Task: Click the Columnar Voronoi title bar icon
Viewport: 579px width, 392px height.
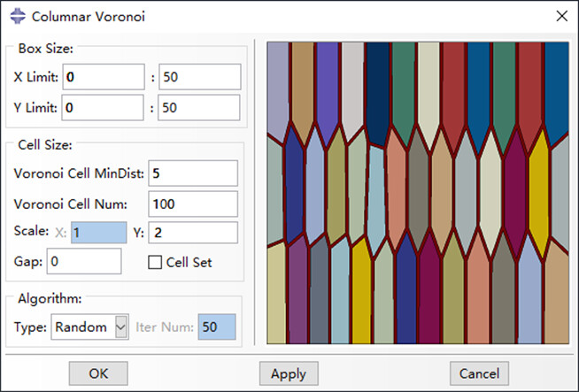Action: pyautogui.click(x=15, y=15)
